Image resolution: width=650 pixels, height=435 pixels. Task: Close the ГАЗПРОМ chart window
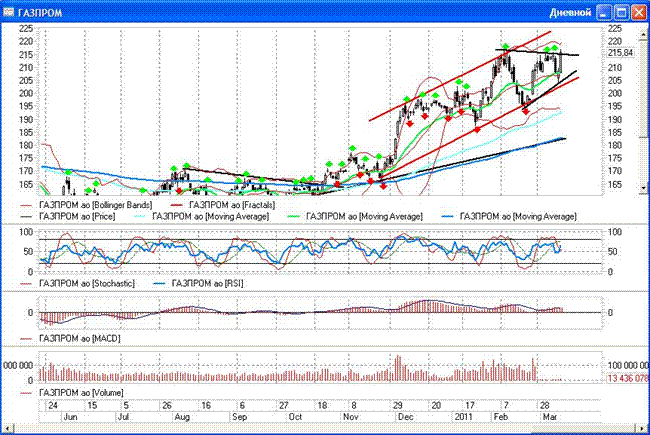(639, 12)
